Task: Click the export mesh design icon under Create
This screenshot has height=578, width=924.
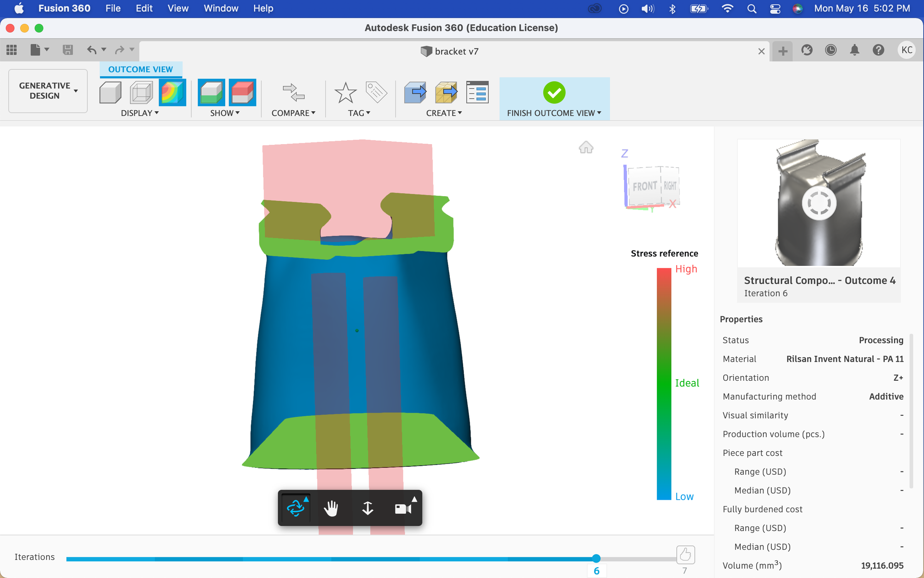Action: pos(447,92)
